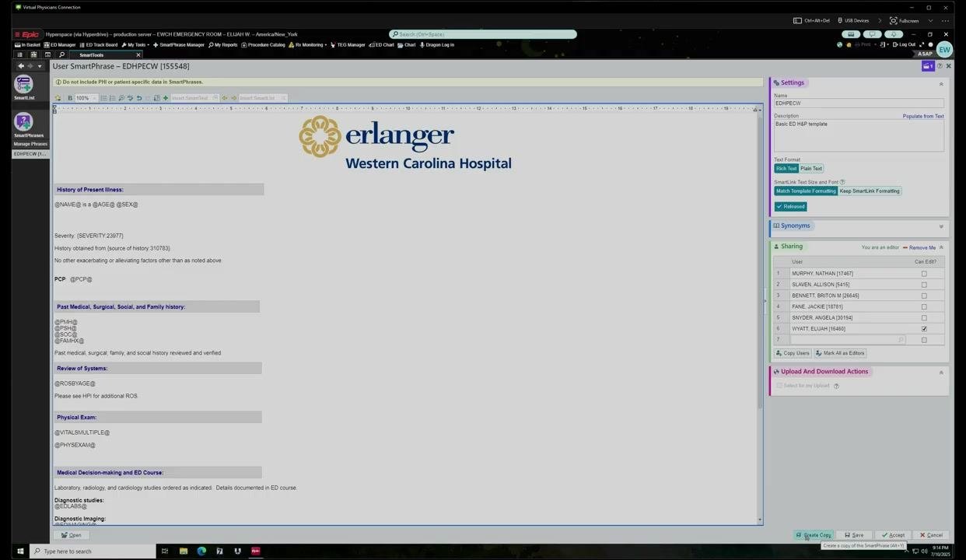This screenshot has width=966, height=560.
Task: Open the SmartPhrases sidebar activity
Action: pos(29,125)
